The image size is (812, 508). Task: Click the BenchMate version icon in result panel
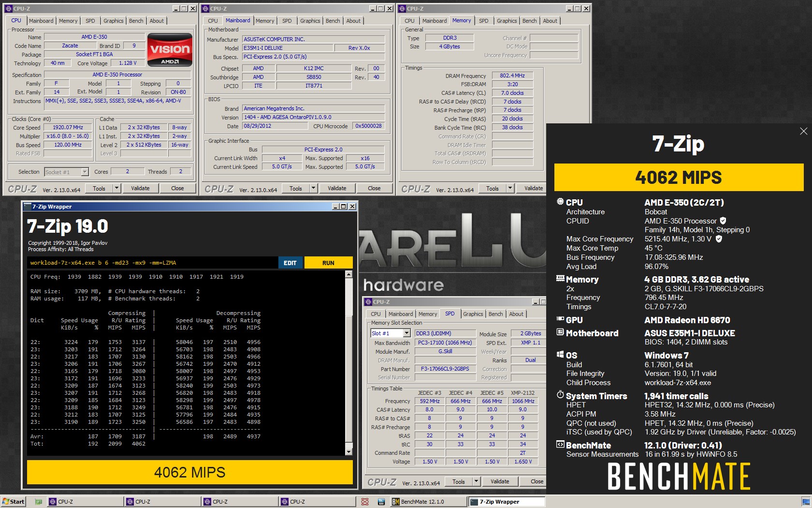click(560, 445)
